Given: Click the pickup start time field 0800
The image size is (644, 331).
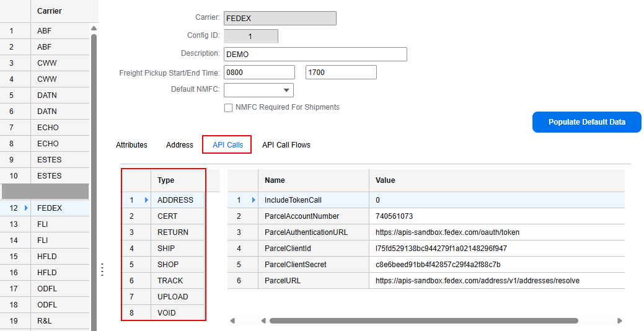Looking at the screenshot, I should click(259, 73).
